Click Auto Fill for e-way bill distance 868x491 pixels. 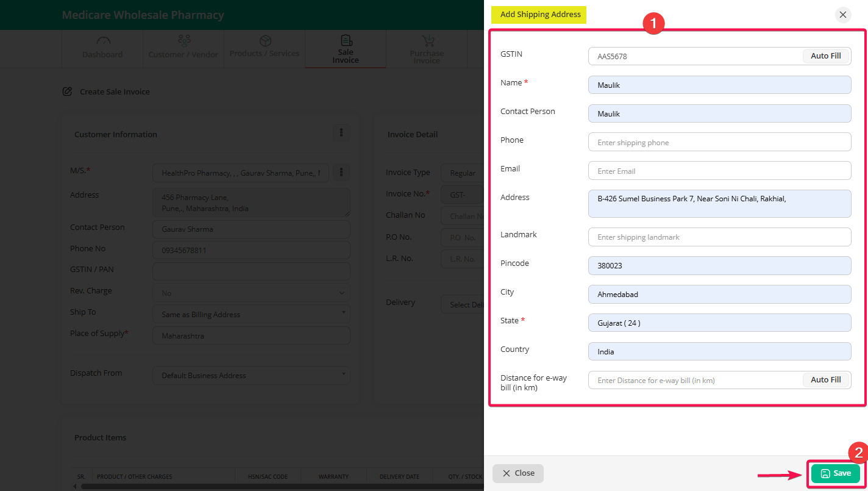825,380
